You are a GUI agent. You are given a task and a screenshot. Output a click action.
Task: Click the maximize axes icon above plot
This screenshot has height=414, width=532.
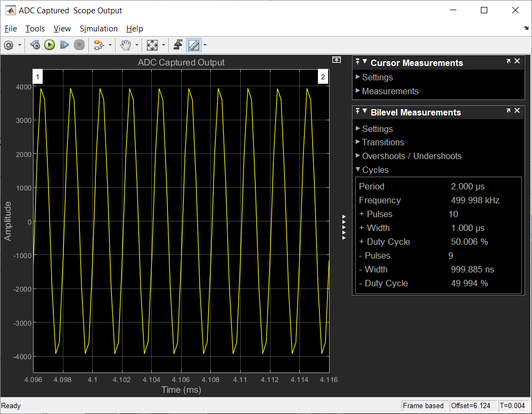coord(336,60)
